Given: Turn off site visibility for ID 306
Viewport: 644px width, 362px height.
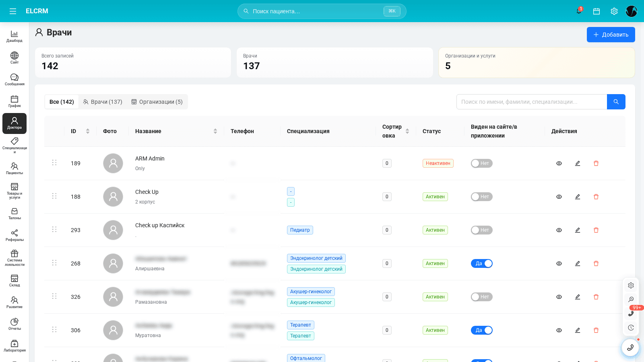Looking at the screenshot, I should [482, 330].
